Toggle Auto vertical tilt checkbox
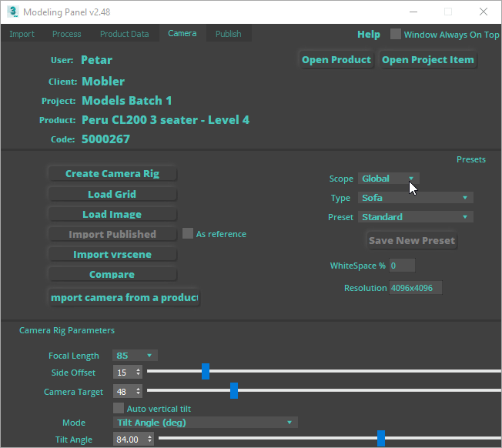 coord(119,409)
